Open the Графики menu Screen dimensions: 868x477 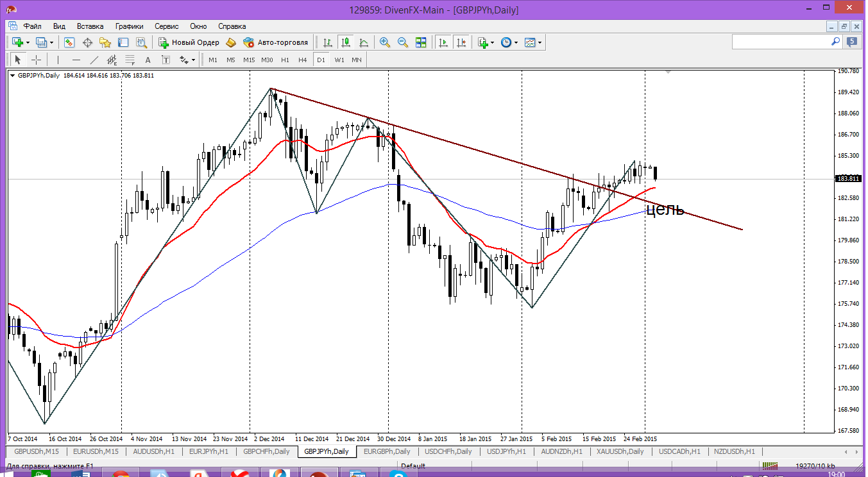(129, 26)
